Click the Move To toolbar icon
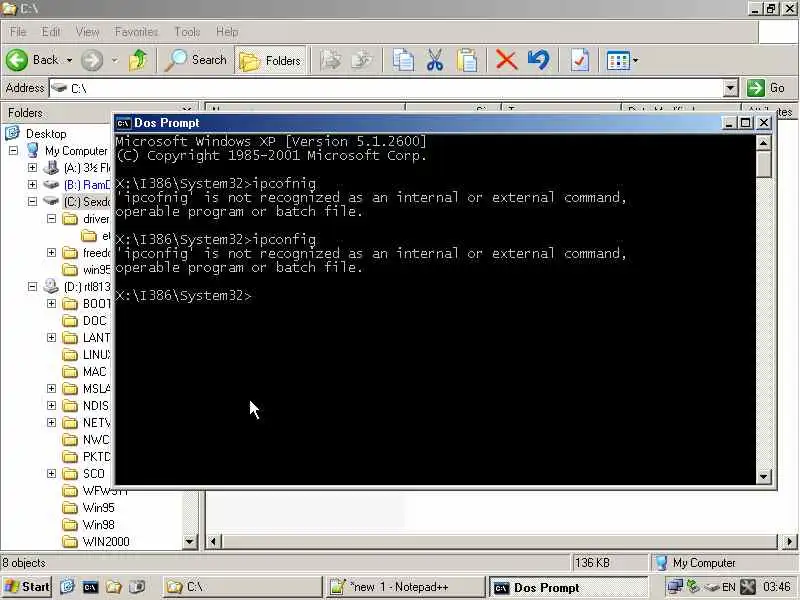This screenshot has width=800, height=600. click(x=331, y=60)
